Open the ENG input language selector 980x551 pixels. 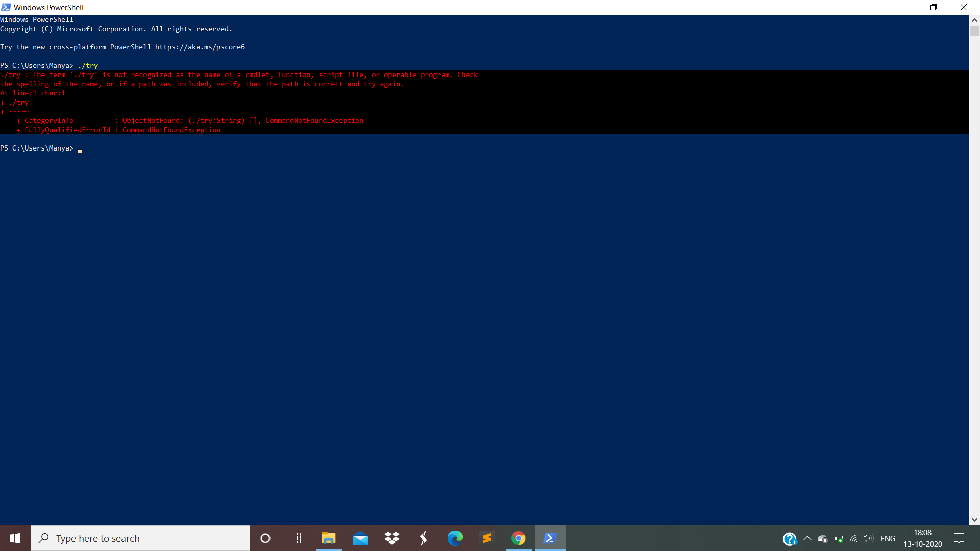tap(888, 538)
